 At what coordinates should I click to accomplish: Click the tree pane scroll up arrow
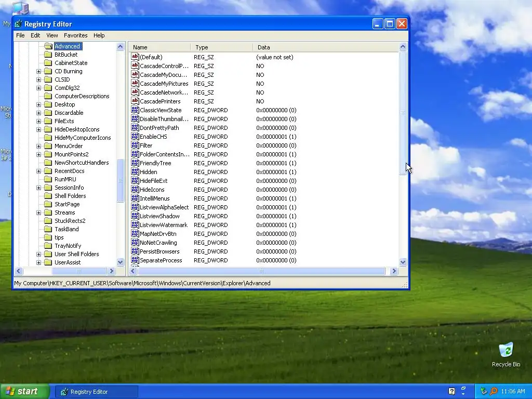[x=121, y=46]
